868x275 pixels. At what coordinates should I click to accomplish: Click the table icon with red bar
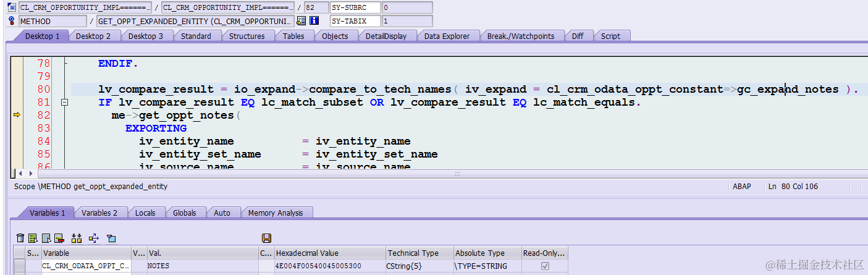coord(59,238)
